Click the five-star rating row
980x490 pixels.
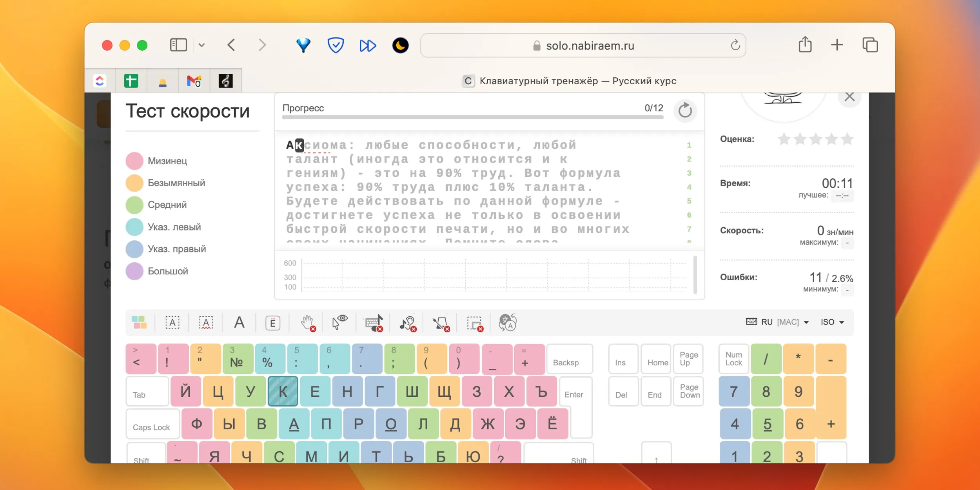[815, 139]
